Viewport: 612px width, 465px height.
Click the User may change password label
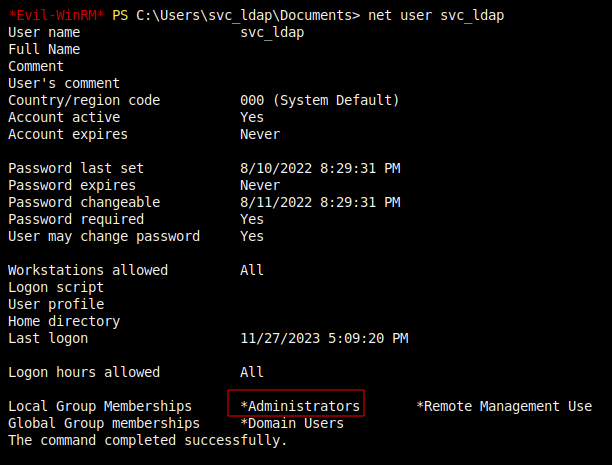(x=104, y=236)
